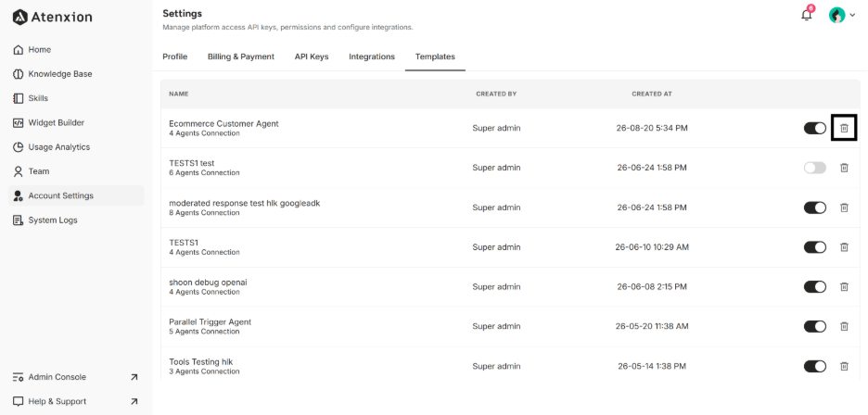Viewport: 868px width, 415px height.
Task: Click the 26-06-10 10:29 AM date cell
Action: pyautogui.click(x=652, y=247)
